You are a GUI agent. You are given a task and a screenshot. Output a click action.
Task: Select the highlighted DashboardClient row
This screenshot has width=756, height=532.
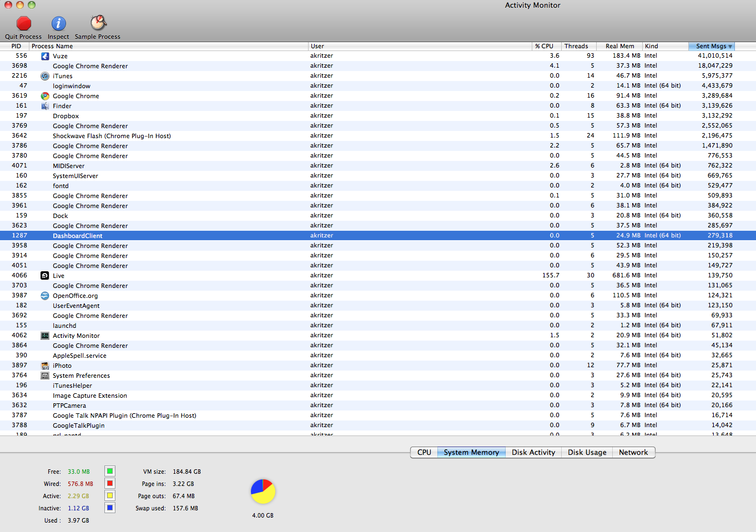coord(378,236)
